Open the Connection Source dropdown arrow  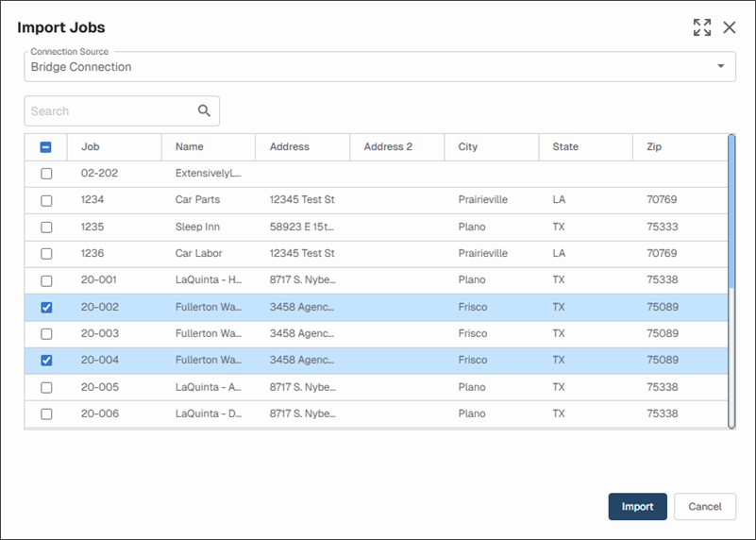click(721, 66)
